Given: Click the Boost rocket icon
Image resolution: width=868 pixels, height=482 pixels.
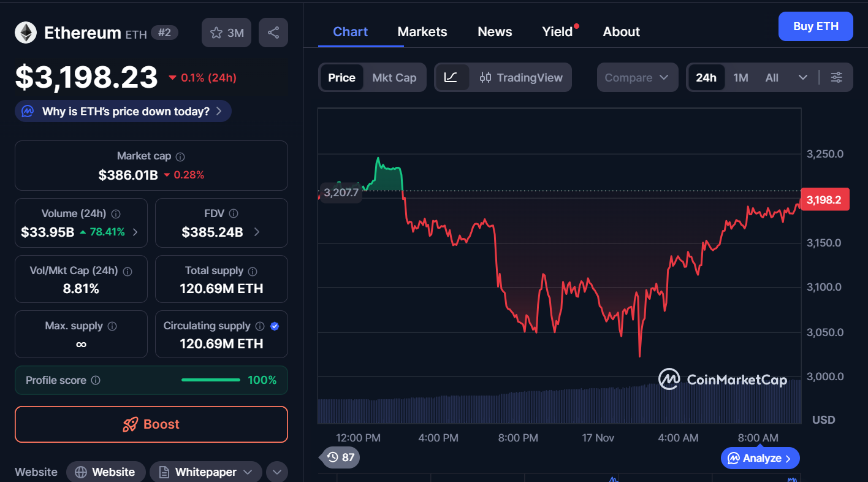Looking at the screenshot, I should point(131,424).
